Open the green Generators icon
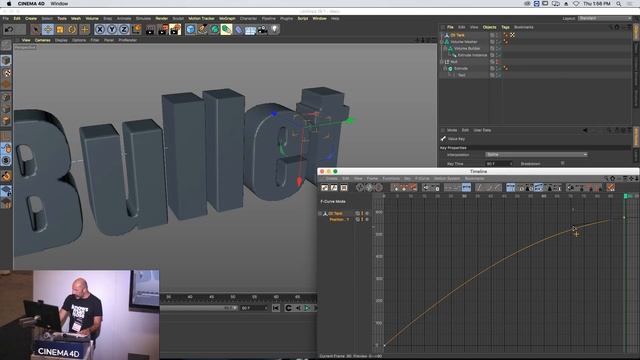Viewport: 640px width, 360px height. (214, 29)
